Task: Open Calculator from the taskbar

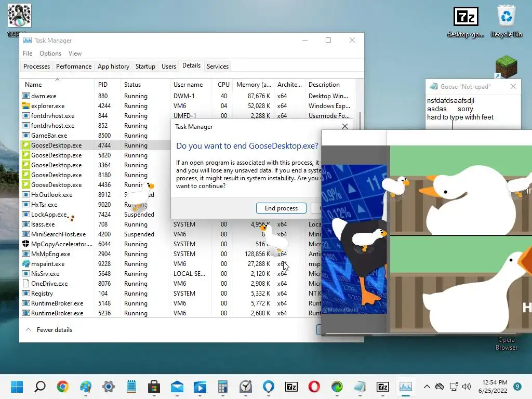Action: [x=222, y=387]
